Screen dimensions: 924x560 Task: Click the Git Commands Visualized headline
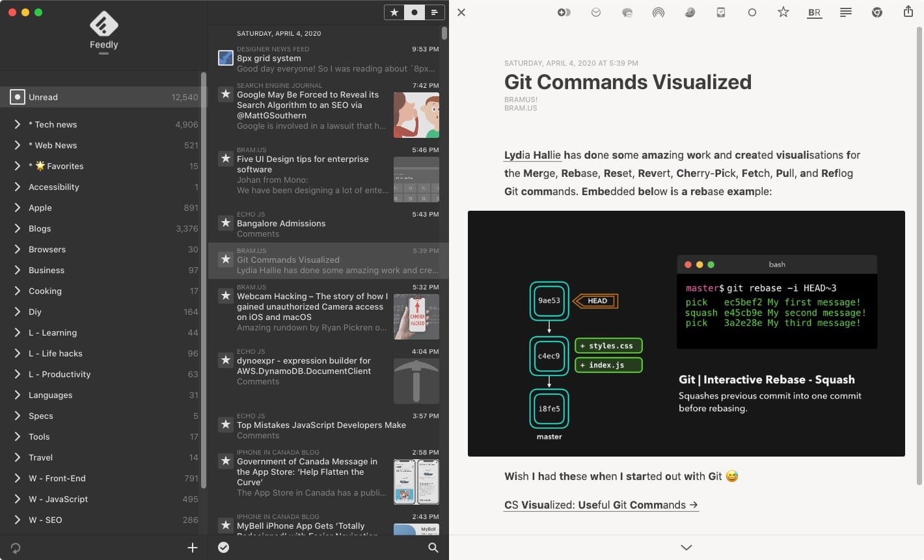[628, 82]
